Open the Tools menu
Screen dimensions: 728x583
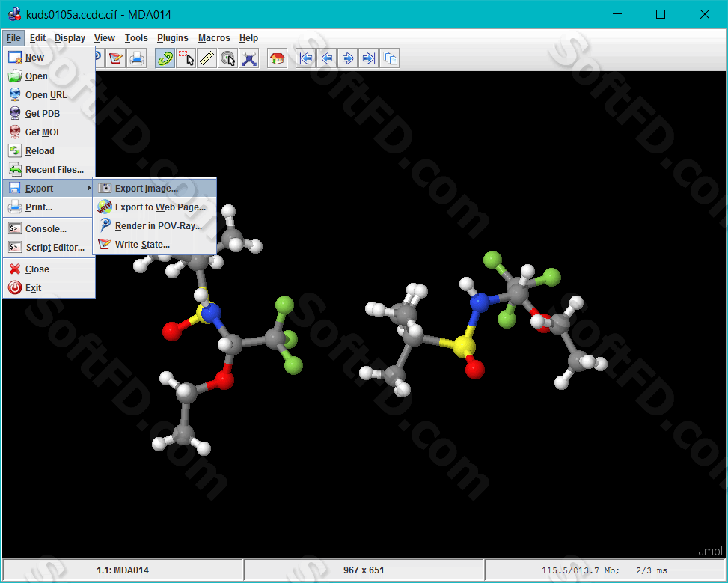tap(136, 38)
